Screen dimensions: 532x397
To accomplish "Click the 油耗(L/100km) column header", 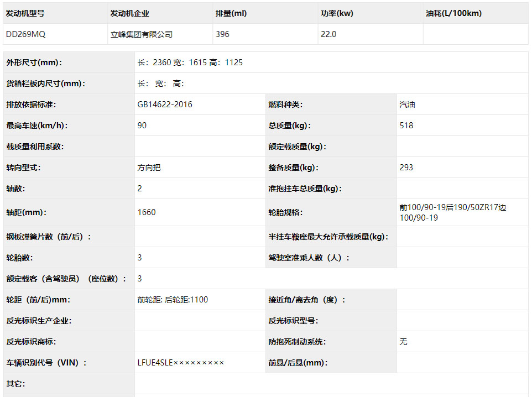I will [453, 13].
